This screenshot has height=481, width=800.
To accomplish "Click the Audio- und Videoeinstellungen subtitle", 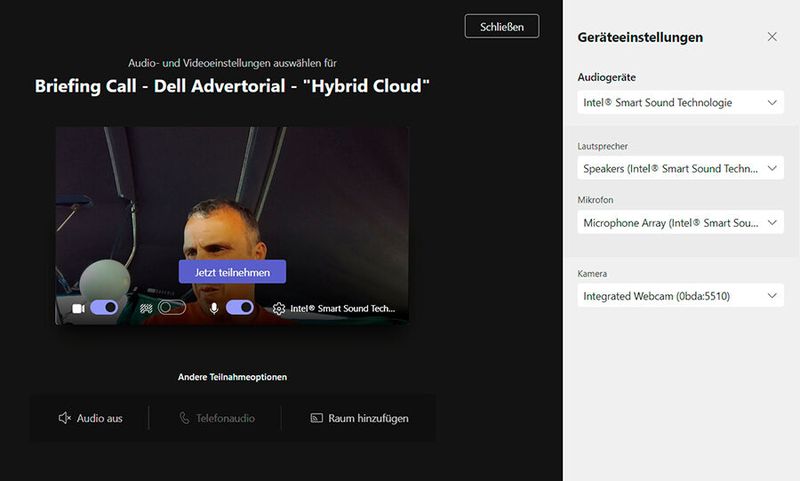I will coord(232,63).
